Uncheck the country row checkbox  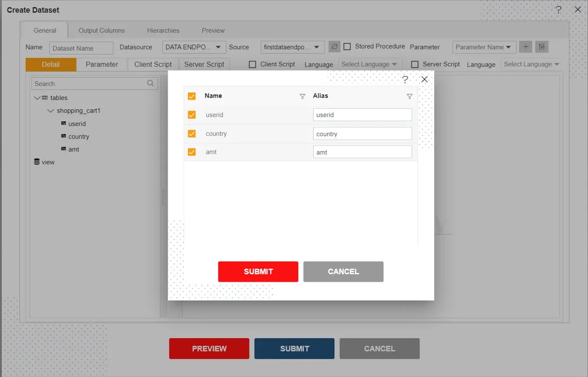coord(192,134)
